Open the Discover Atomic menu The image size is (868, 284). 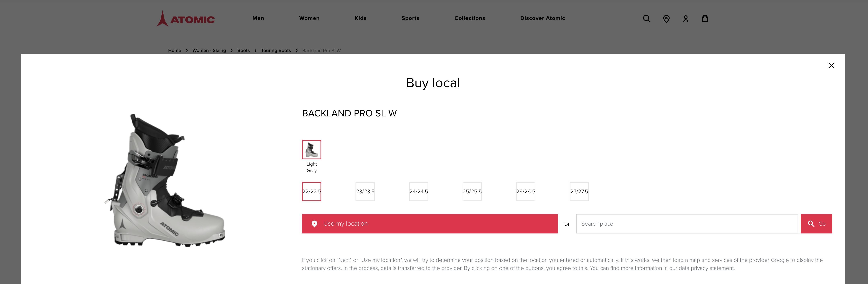(542, 18)
